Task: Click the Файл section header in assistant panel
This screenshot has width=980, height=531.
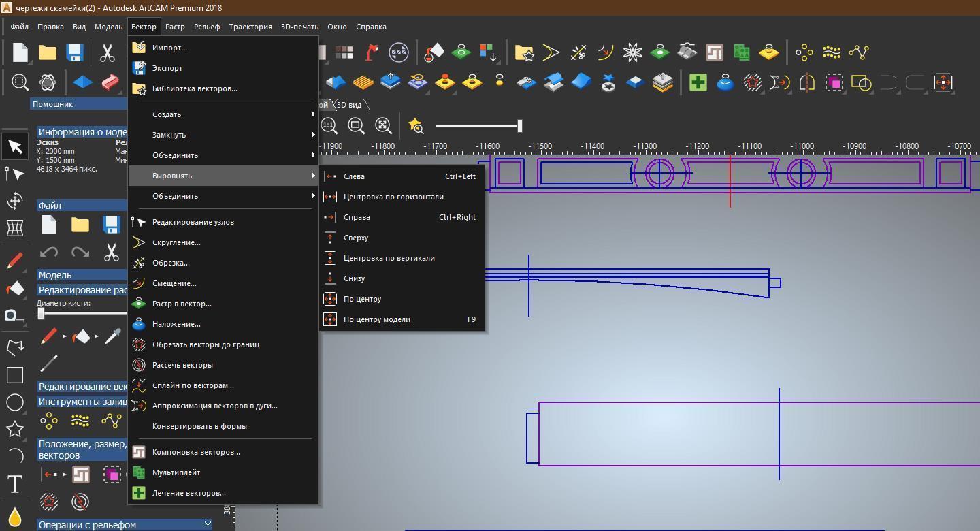Action: 82,205
